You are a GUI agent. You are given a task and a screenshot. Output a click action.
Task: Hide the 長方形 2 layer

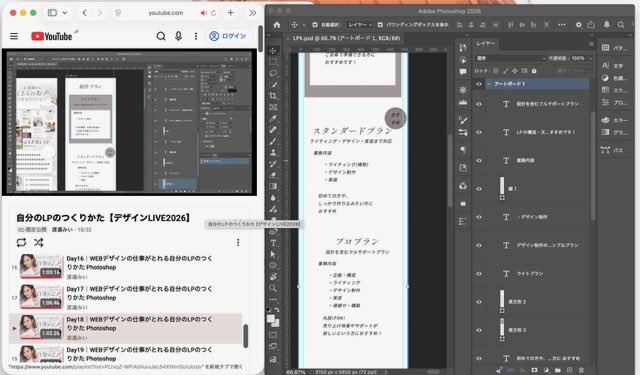(x=479, y=302)
